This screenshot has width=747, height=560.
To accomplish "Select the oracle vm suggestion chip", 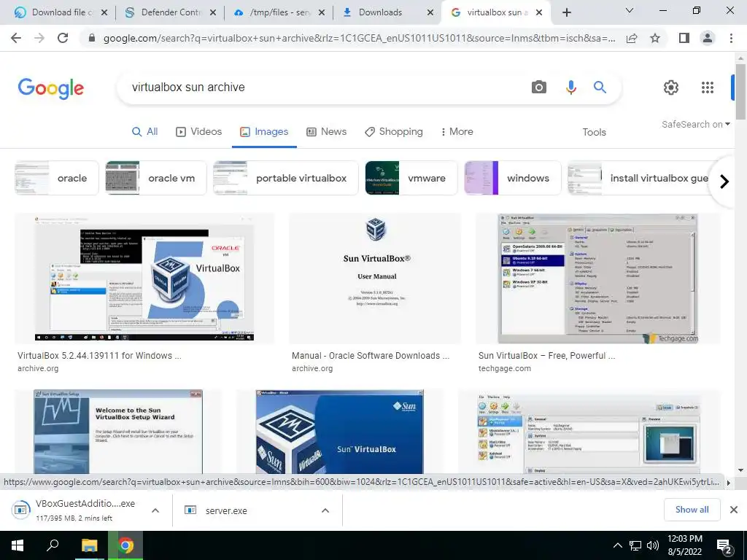I will 156,178.
